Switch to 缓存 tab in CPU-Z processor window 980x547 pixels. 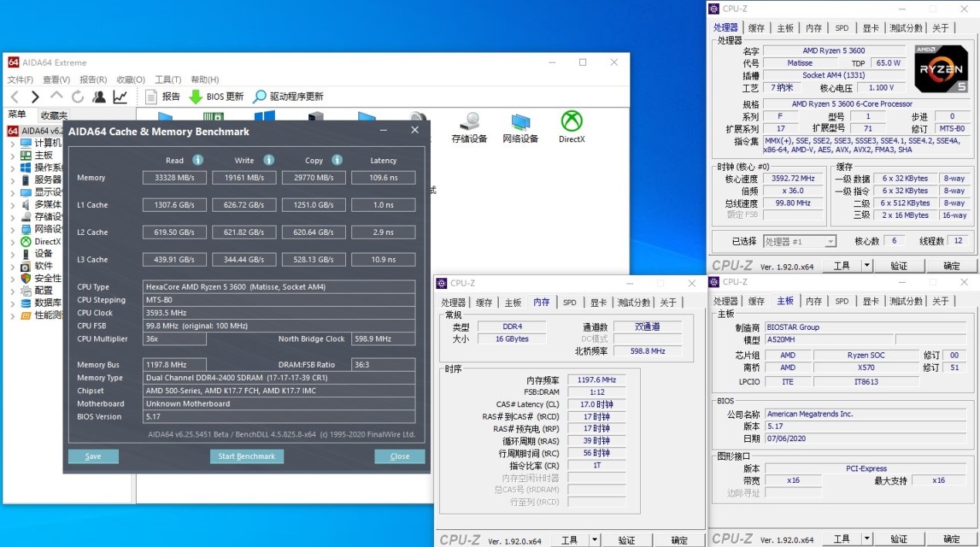756,28
